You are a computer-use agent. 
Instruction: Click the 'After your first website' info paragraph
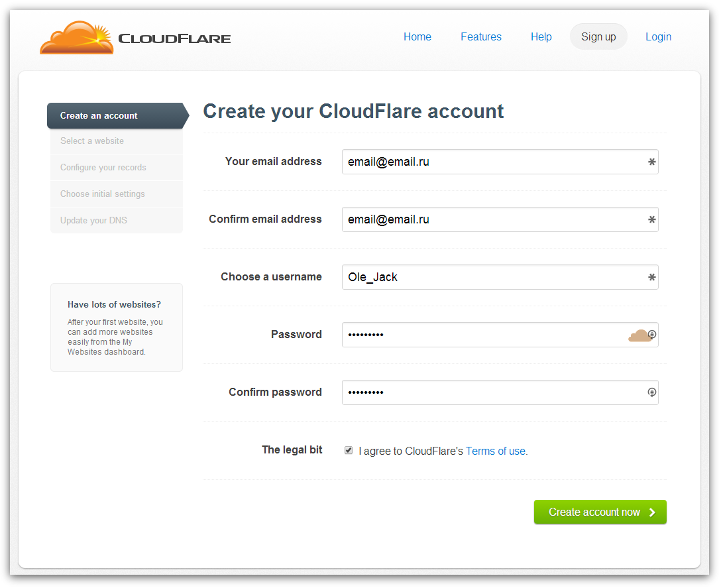(x=115, y=337)
